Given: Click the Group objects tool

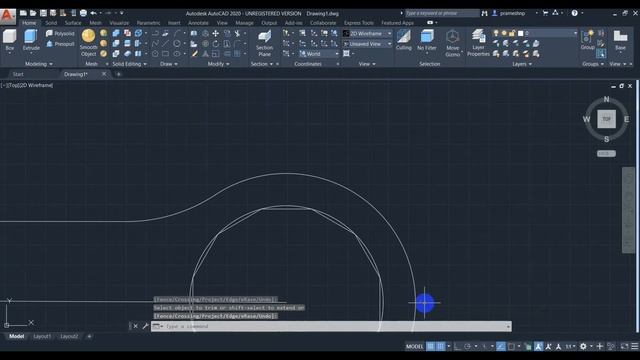Looking at the screenshot, I should (587, 40).
